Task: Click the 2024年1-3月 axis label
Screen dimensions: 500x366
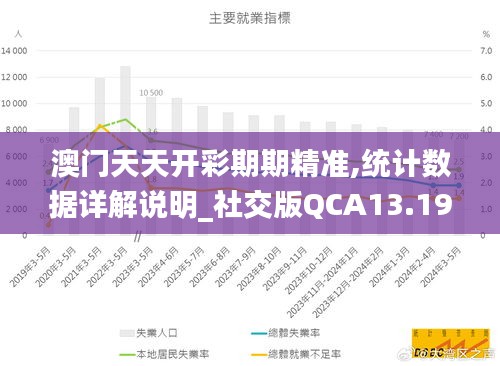Action: [389, 267]
